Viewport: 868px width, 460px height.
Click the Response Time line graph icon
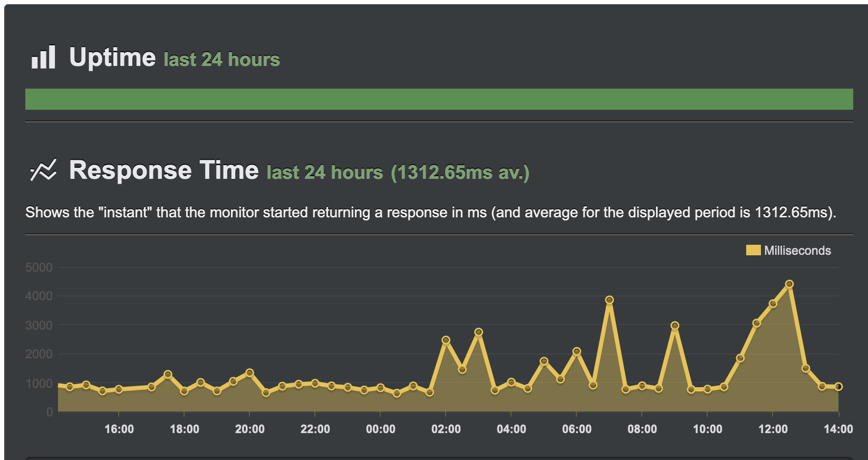click(x=43, y=170)
